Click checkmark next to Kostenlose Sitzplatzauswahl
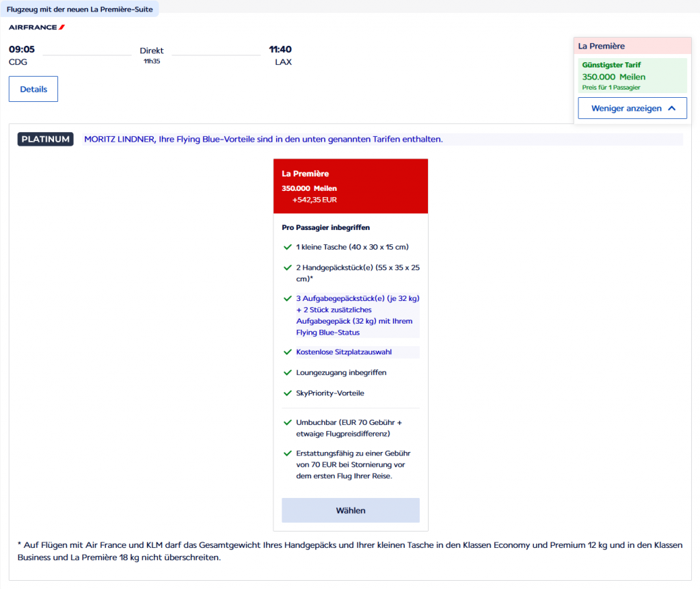The height and width of the screenshot is (589, 700). click(x=287, y=352)
